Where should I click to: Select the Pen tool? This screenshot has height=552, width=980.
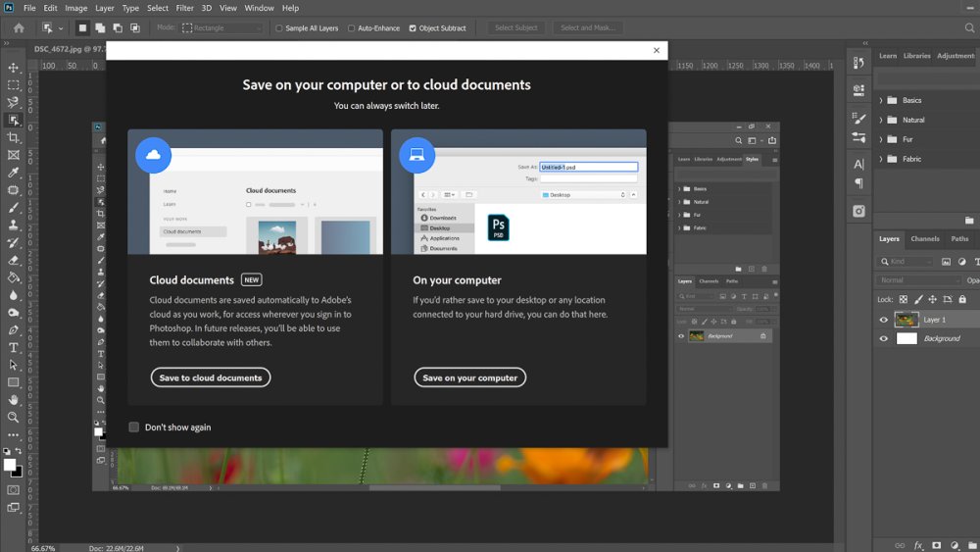point(13,330)
